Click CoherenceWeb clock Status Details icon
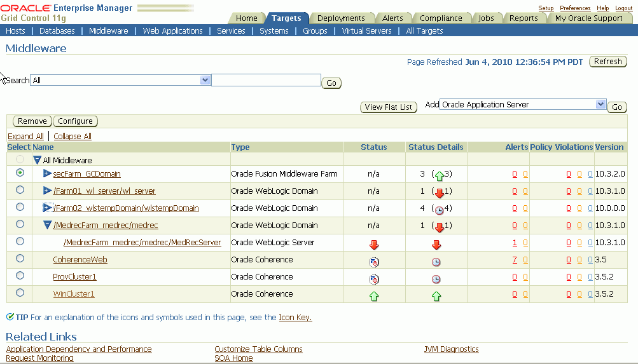 click(436, 262)
